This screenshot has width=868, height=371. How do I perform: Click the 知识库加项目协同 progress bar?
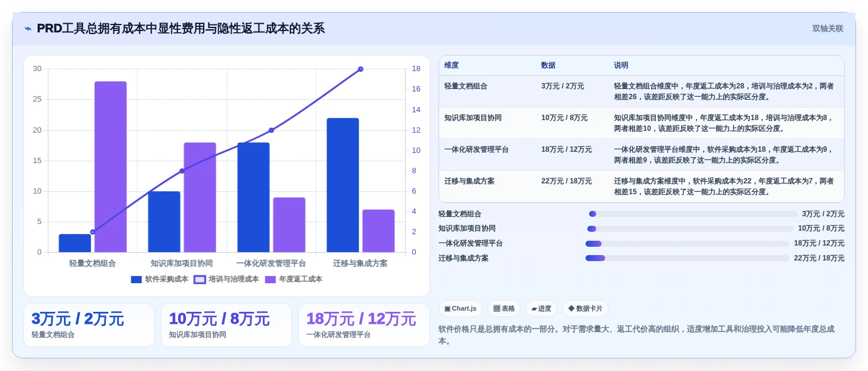[x=690, y=229]
